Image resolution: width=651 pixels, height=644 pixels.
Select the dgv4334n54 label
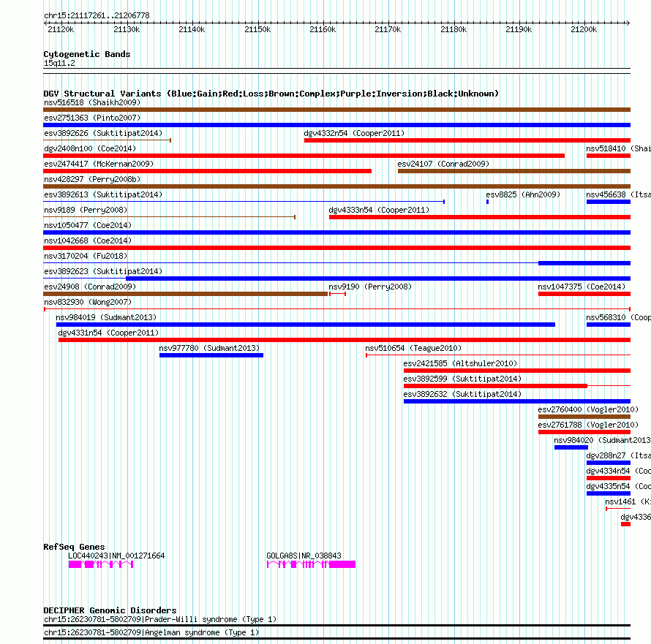pyautogui.click(x=619, y=471)
